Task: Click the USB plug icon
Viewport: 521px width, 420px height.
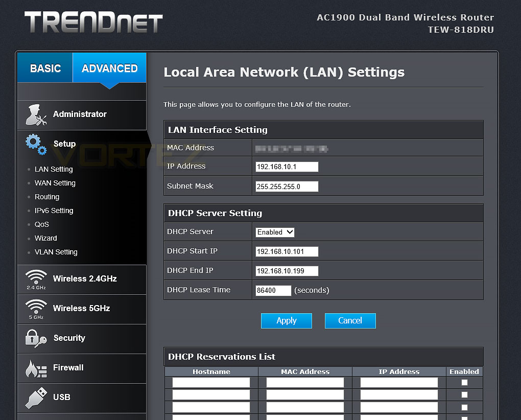Action: [36, 398]
